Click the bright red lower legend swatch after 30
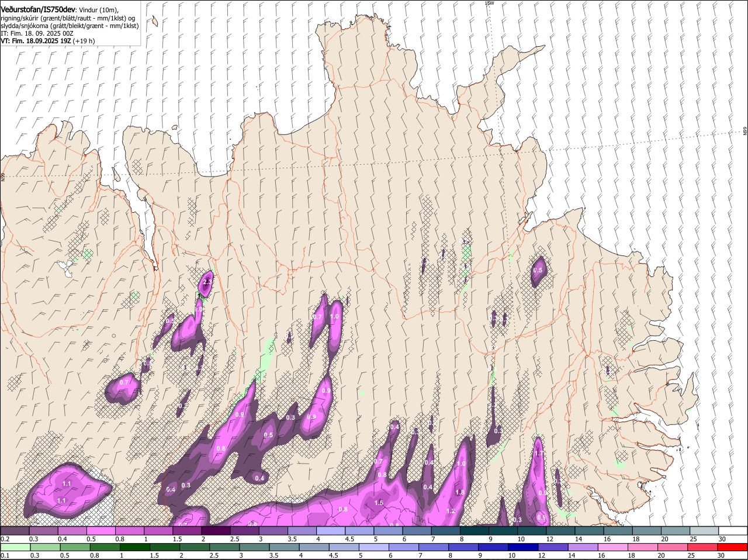This screenshot has width=748, height=560. [733, 547]
